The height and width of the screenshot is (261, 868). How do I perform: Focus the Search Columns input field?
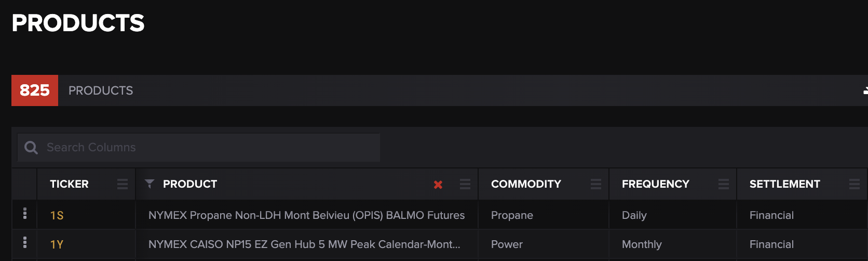[208, 148]
